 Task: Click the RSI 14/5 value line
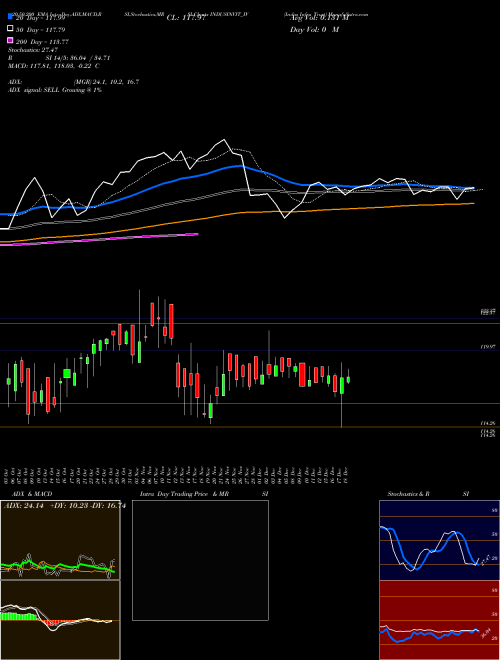[x=59, y=58]
